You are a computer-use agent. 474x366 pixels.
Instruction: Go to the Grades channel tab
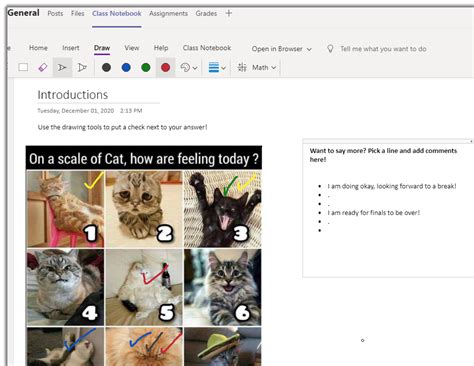[206, 13]
